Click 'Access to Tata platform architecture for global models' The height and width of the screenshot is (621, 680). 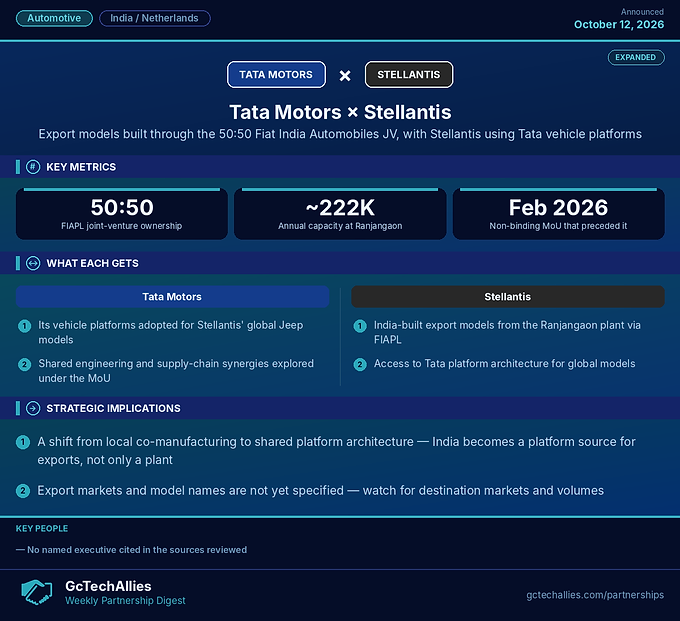pyautogui.click(x=504, y=363)
